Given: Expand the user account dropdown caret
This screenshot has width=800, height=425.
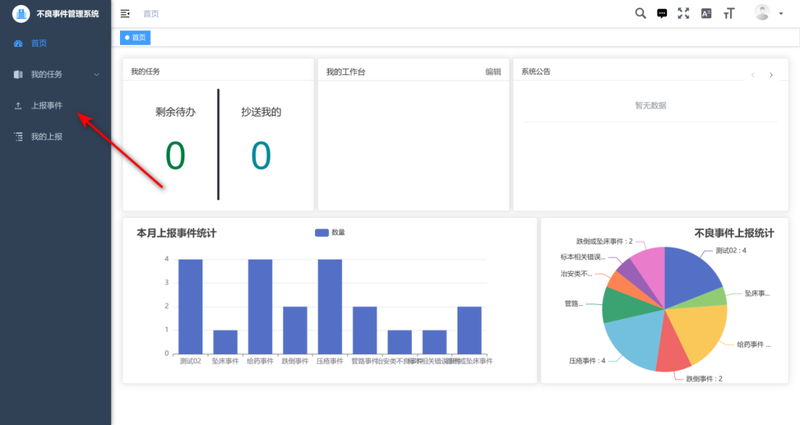Looking at the screenshot, I should point(781,14).
